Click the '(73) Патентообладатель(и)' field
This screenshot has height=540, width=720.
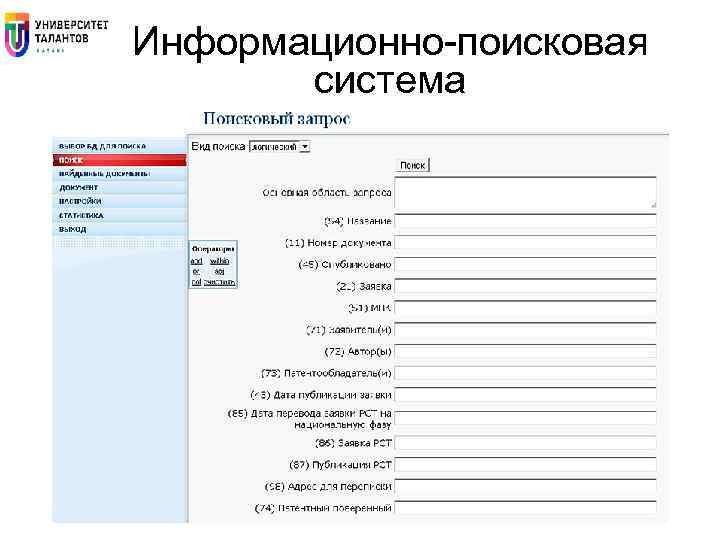[x=525, y=373]
